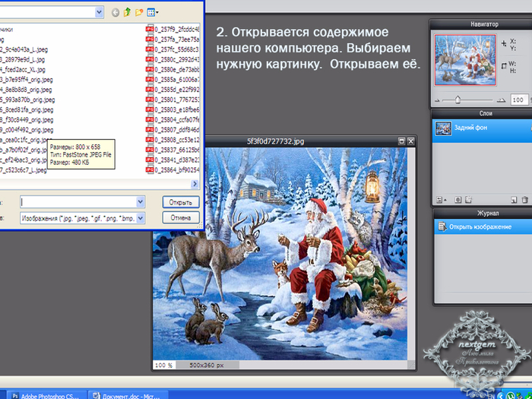Create a new layer in Слои panel
This screenshot has width=532, height=399.
point(514,200)
